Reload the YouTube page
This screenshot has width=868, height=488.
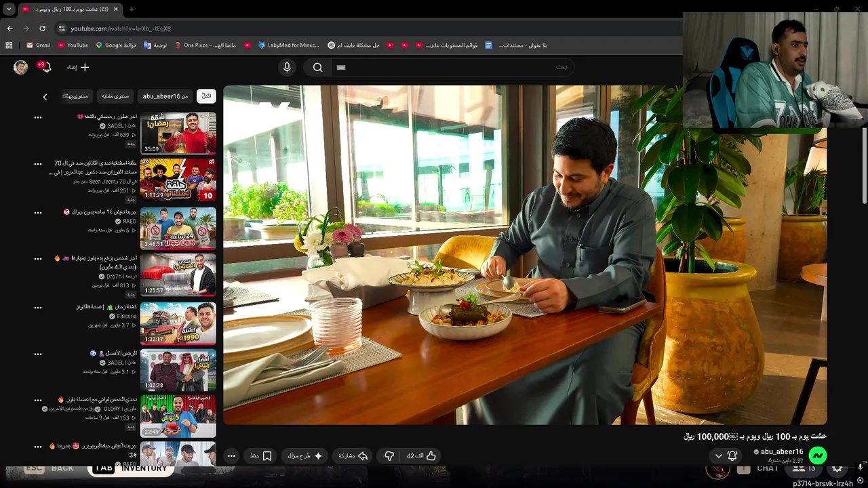pyautogui.click(x=42, y=28)
